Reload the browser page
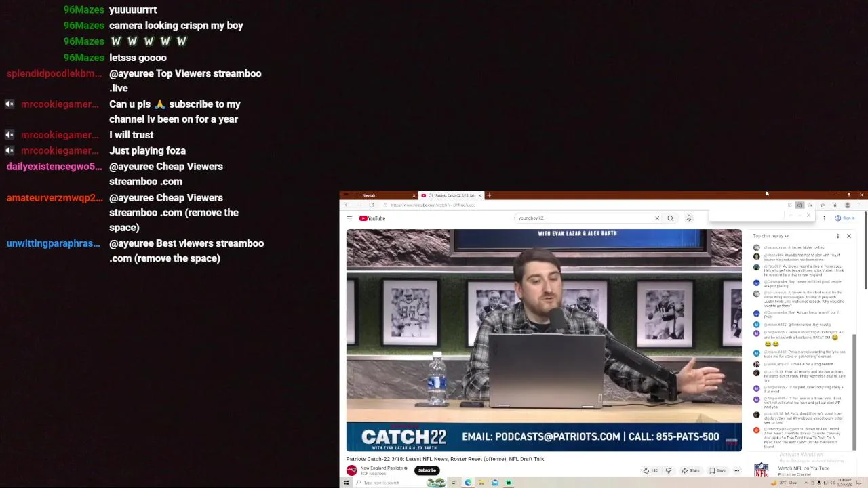The height and width of the screenshot is (488, 868). (x=371, y=205)
